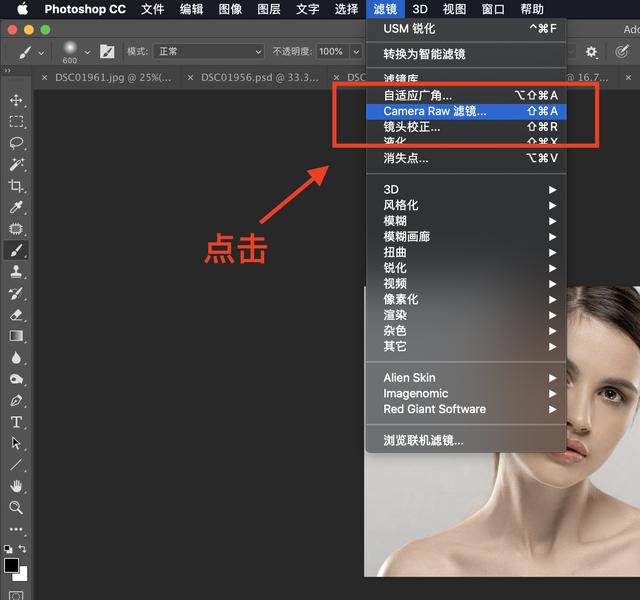Switch to the DSC01961.jpg document tab

point(112,77)
